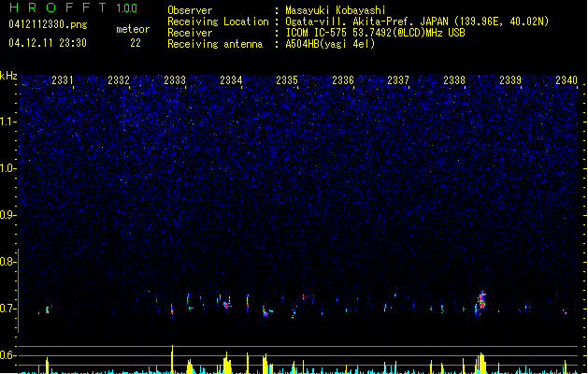This screenshot has height=374, width=588.
Task: Click the kHz axis unit label
Action: (8, 76)
